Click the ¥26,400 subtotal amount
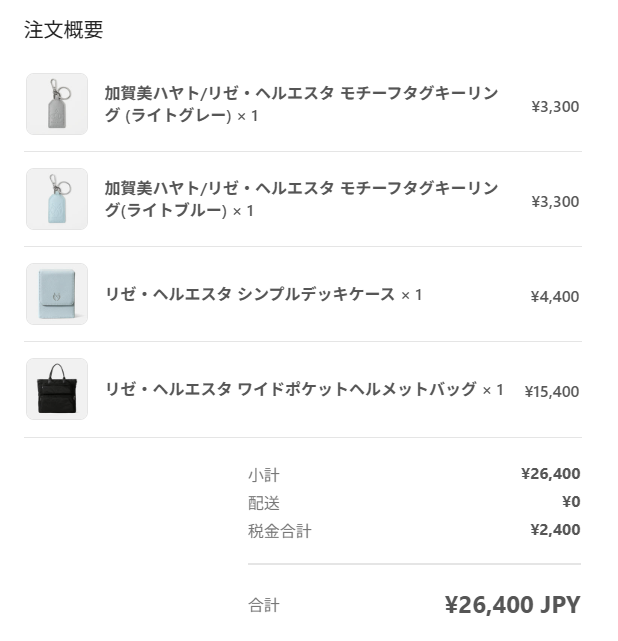 coord(550,474)
